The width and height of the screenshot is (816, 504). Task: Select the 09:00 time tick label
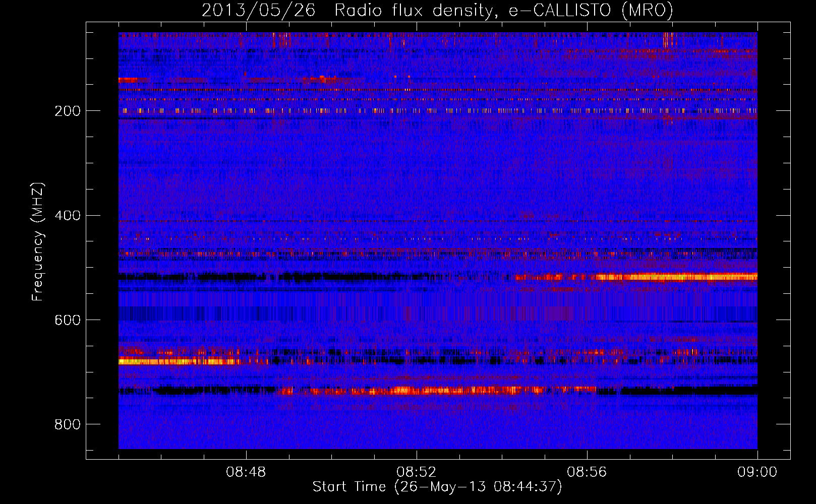tap(757, 472)
